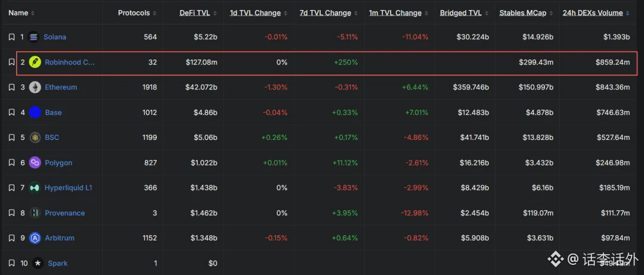Click the purple Polygon logo icon

[35, 162]
